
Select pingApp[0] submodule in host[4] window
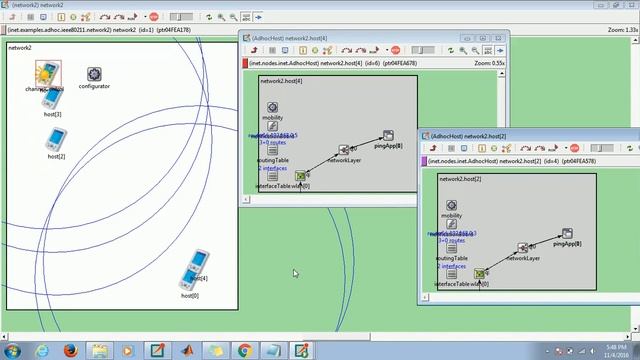coord(388,135)
